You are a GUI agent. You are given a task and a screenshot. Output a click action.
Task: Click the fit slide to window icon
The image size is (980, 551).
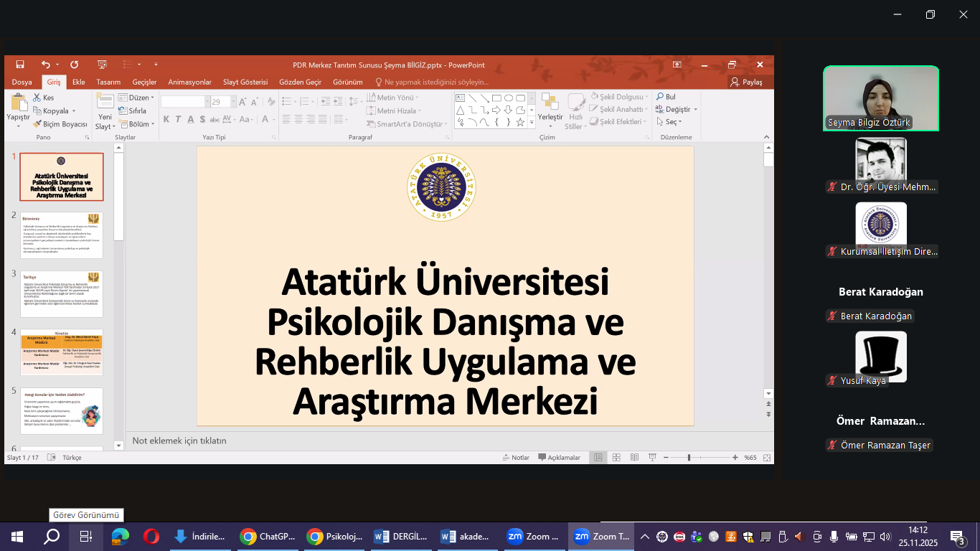pyautogui.click(x=767, y=458)
